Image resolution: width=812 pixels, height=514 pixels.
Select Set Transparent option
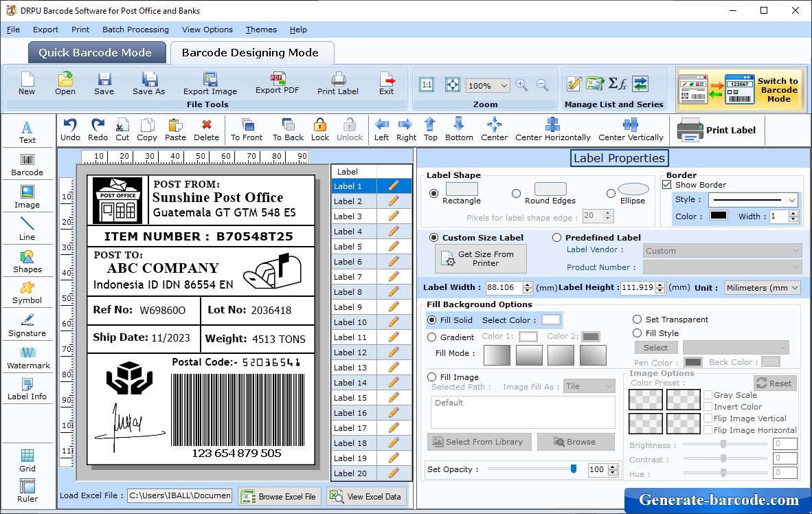tap(637, 319)
